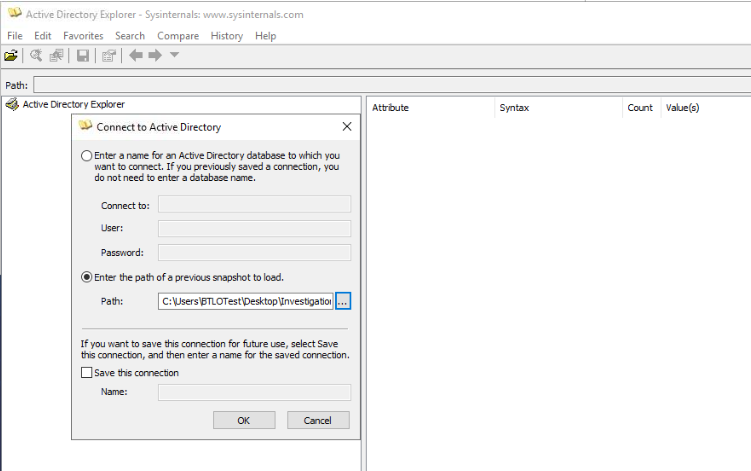Screen dimensions: 751x471
Task: Open the Compare menu
Action: 178,35
